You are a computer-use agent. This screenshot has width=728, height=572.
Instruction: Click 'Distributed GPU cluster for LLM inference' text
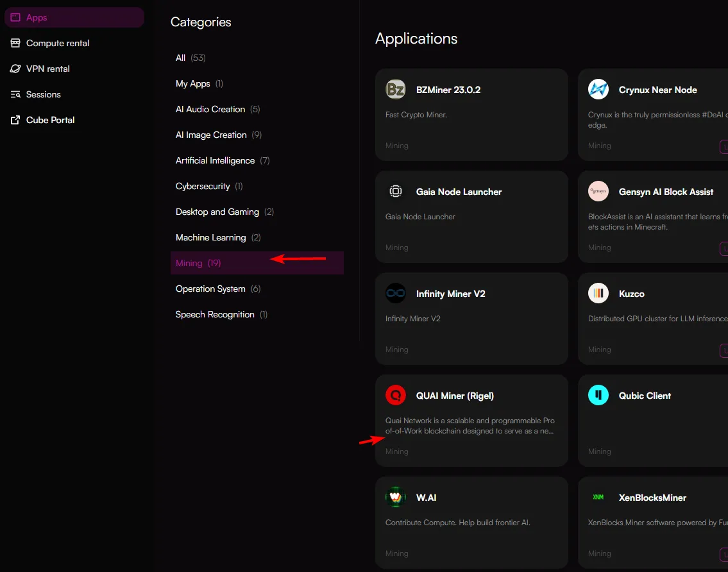point(657,319)
